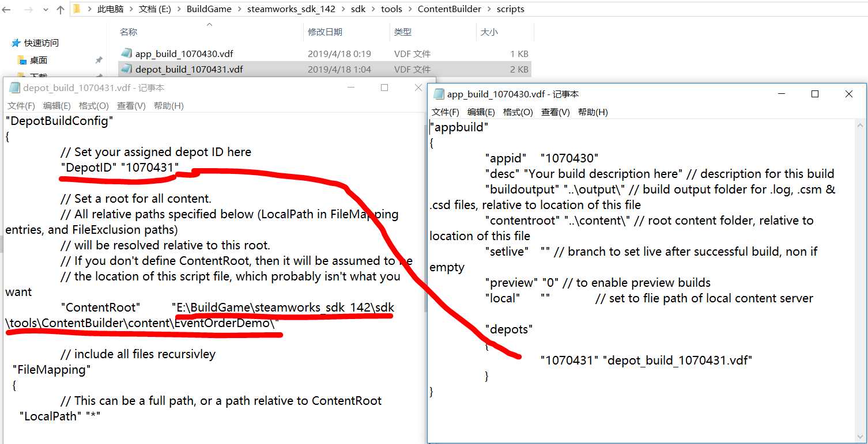
Task: Select tools breadcrumb segment
Action: click(391, 9)
